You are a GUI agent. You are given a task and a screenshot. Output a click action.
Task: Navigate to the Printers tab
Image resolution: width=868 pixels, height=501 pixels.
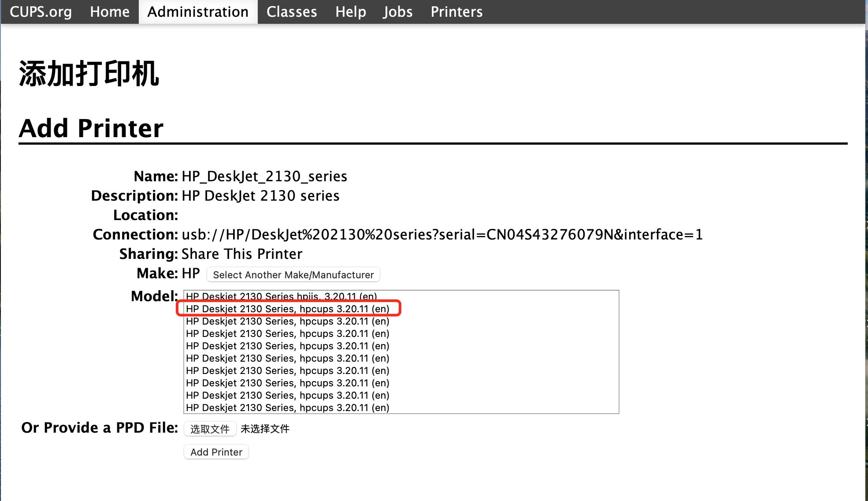click(456, 12)
